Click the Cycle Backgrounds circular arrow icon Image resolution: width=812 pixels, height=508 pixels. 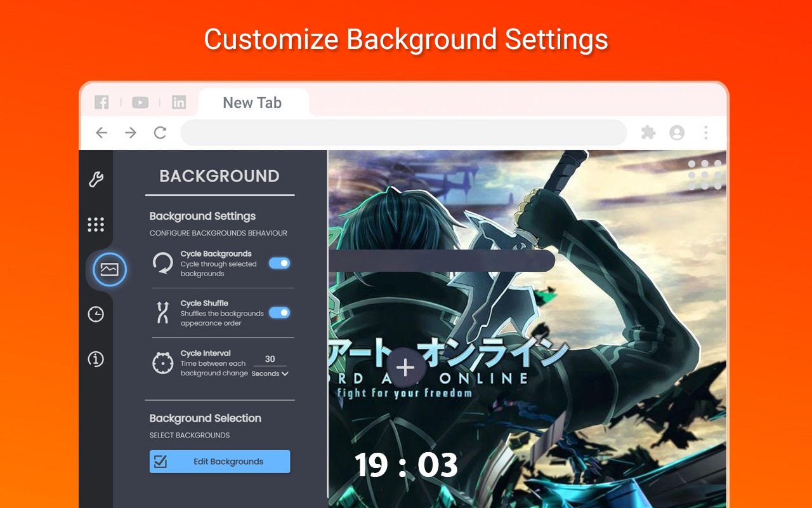pos(163,263)
